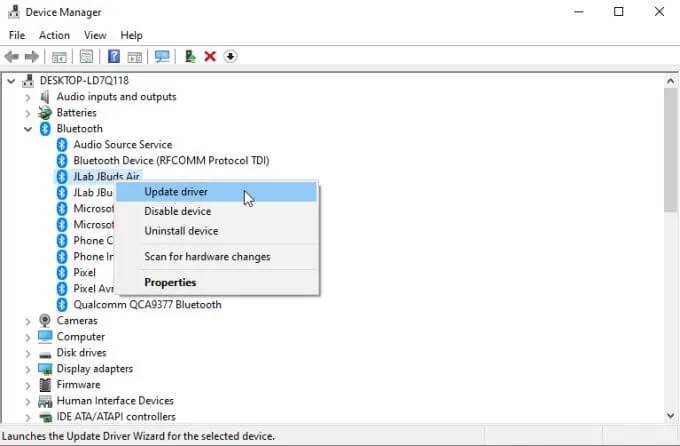Image resolution: width=680 pixels, height=446 pixels.
Task: Toggle the console tree toolbar icon
Action: point(59,56)
